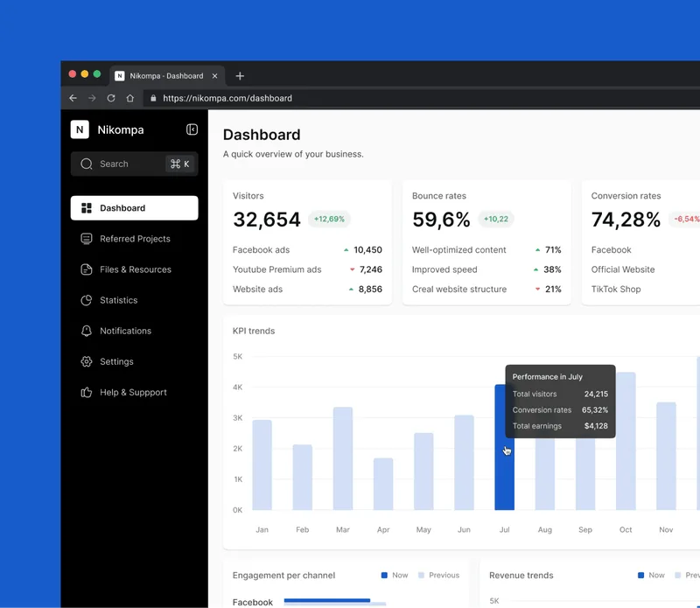Click the sidebar Search field
The width and height of the screenshot is (700, 608).
coord(135,164)
